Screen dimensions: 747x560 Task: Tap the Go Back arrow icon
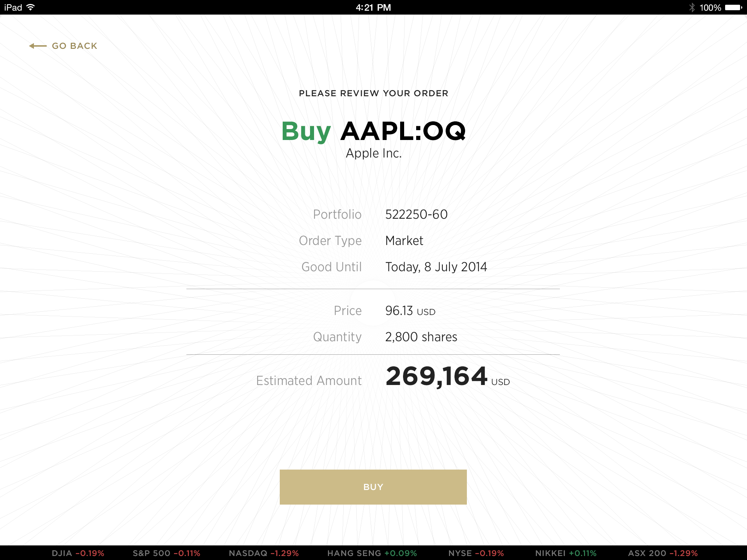(38, 46)
